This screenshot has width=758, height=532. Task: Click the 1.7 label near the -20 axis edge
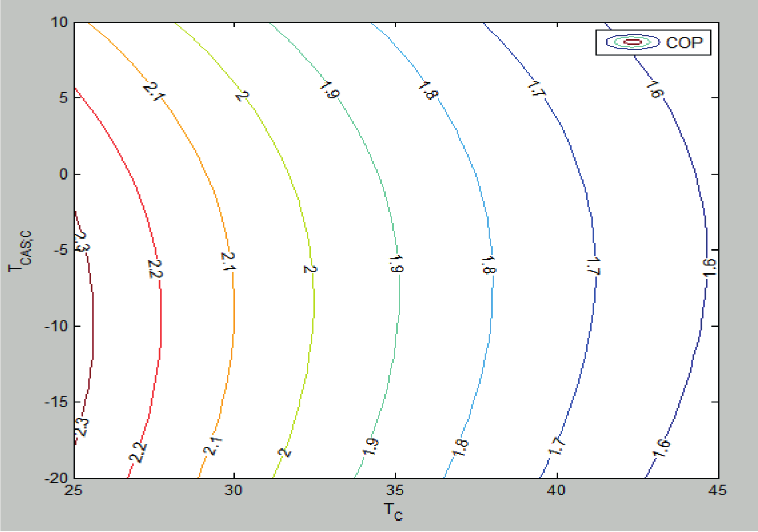[x=557, y=447]
